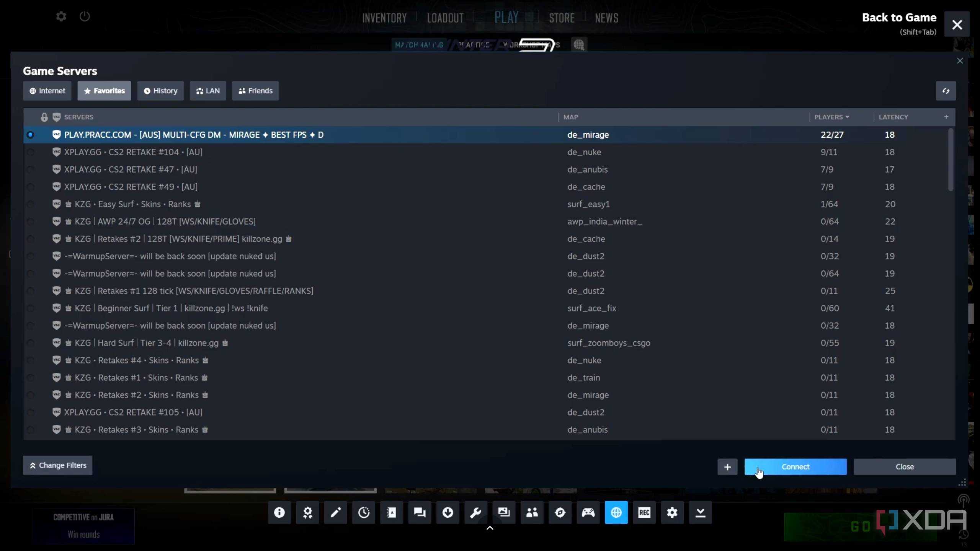The image size is (980, 551).
Task: Open the overlay toolbar settings gear
Action: 673,512
